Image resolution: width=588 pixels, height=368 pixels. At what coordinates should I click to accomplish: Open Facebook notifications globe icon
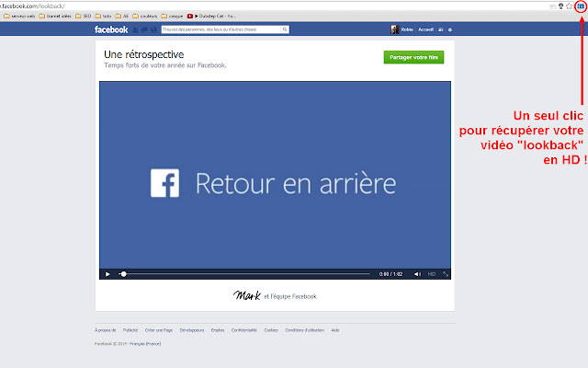coord(153,29)
